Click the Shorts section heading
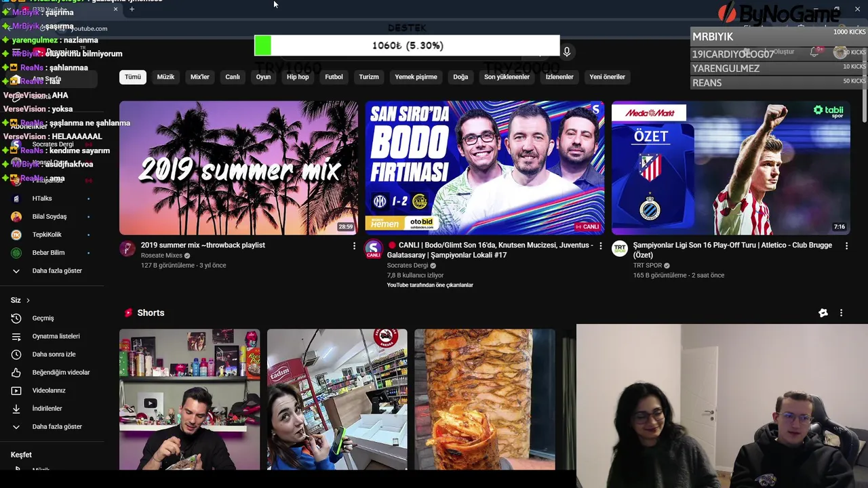This screenshot has height=488, width=868. coord(151,312)
